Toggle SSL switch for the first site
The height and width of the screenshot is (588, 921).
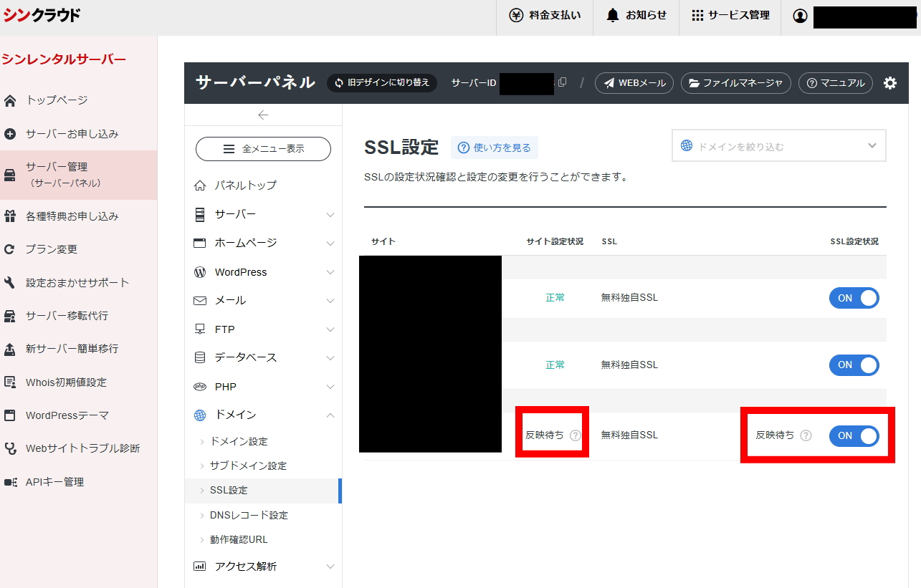point(854,298)
